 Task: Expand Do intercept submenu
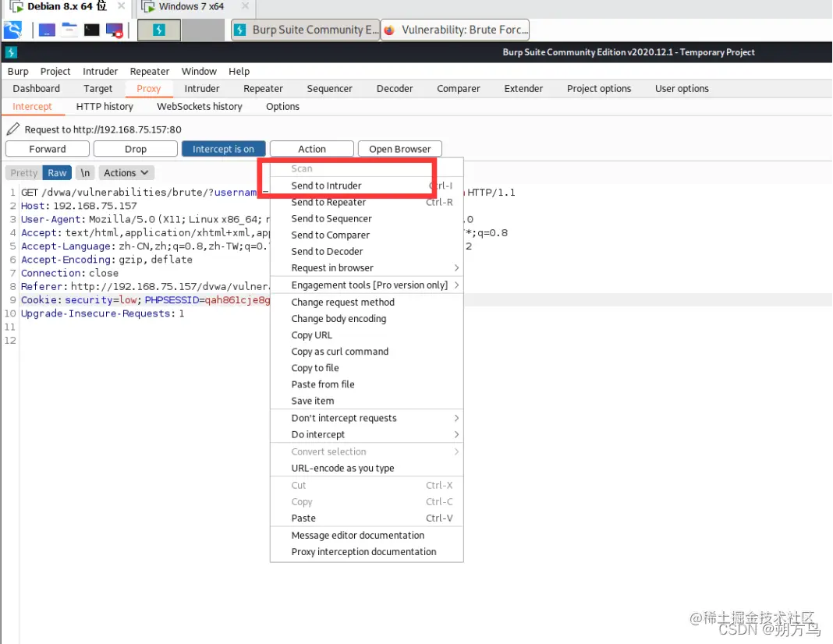pyautogui.click(x=367, y=434)
